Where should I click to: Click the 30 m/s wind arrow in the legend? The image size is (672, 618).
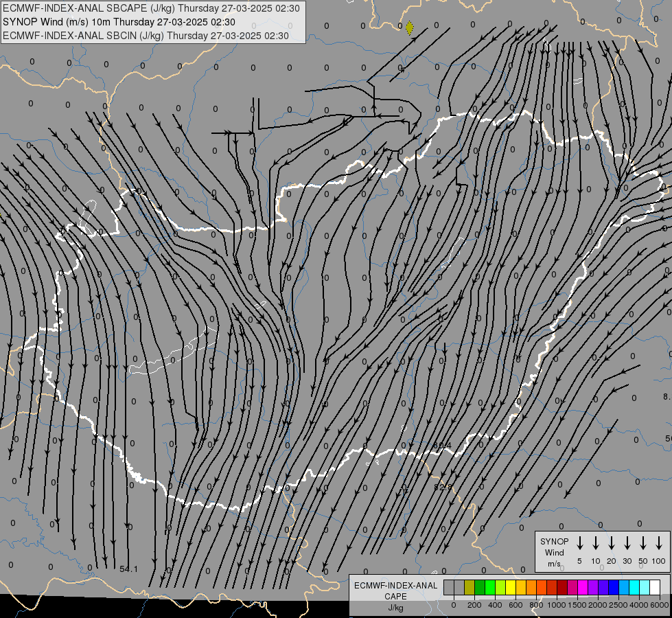[x=627, y=542]
